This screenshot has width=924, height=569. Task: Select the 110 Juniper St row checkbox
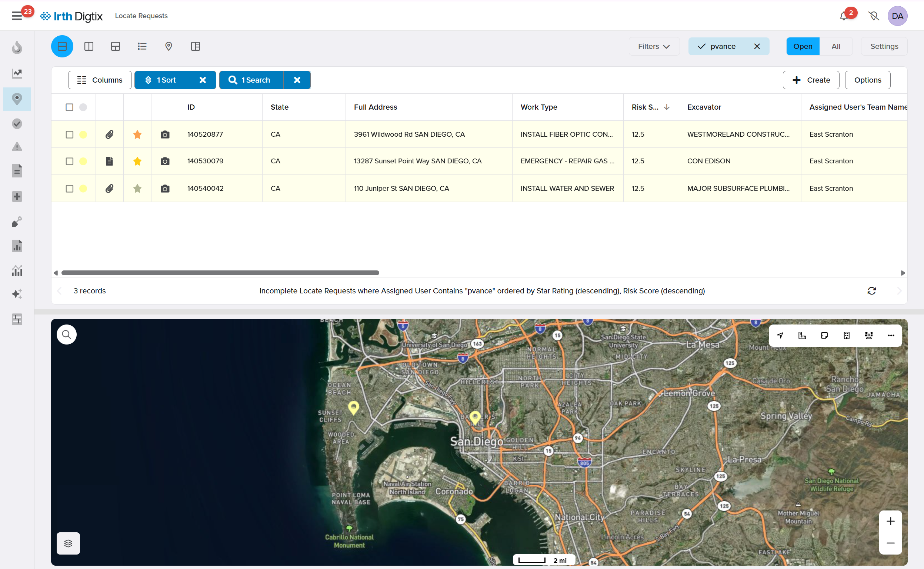tap(69, 188)
